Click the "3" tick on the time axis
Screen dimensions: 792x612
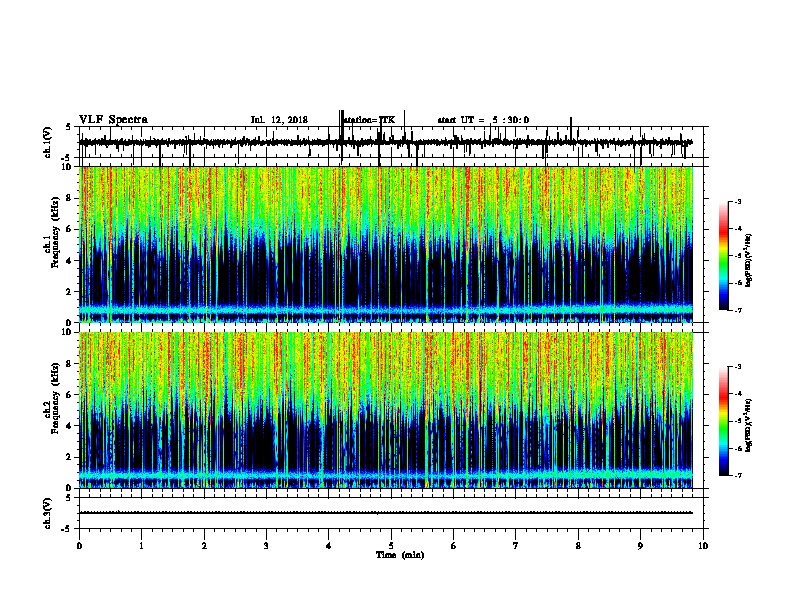tap(266, 546)
